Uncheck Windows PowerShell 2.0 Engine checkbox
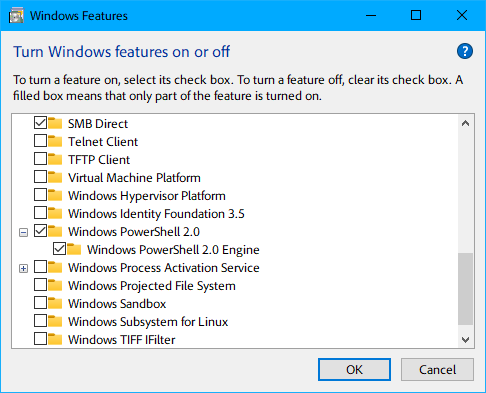This screenshot has width=486, height=393. [x=59, y=249]
